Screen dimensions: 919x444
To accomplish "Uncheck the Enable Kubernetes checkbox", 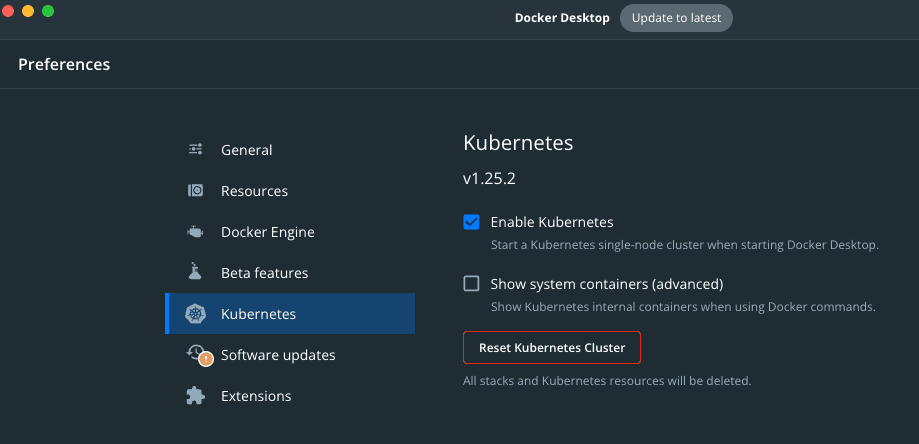I will click(x=471, y=222).
